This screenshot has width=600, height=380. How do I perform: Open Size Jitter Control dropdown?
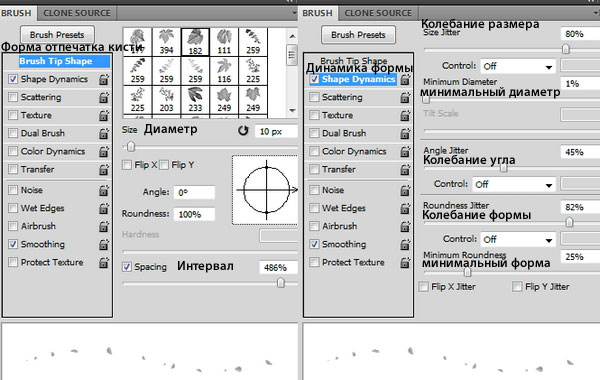pyautogui.click(x=518, y=67)
